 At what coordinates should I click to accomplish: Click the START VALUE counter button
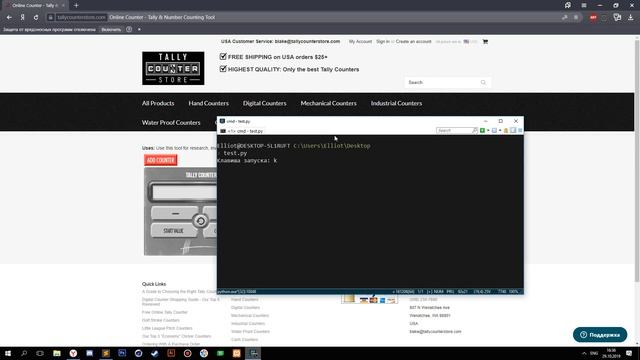click(173, 231)
